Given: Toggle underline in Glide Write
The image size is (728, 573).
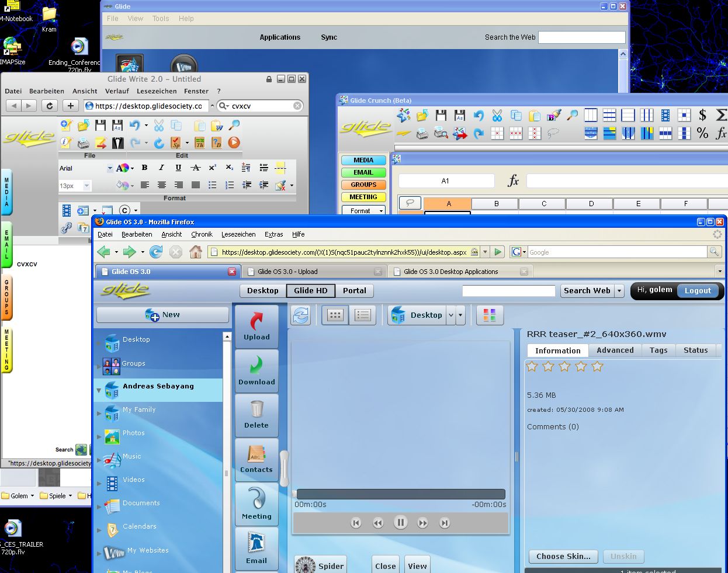Looking at the screenshot, I should click(178, 168).
